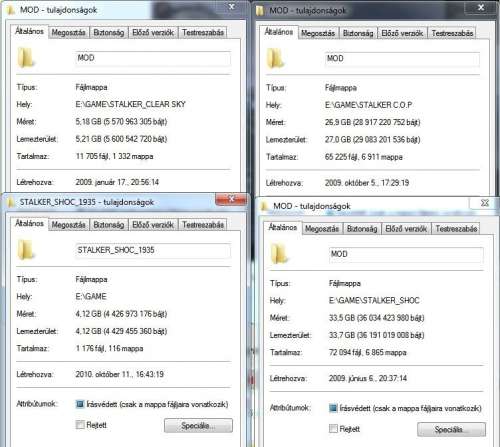Screen dimensions: 500x447
Task: Toggle Rejtett checkbox in STALKER_SHOC_1935 window
Action: point(80,425)
